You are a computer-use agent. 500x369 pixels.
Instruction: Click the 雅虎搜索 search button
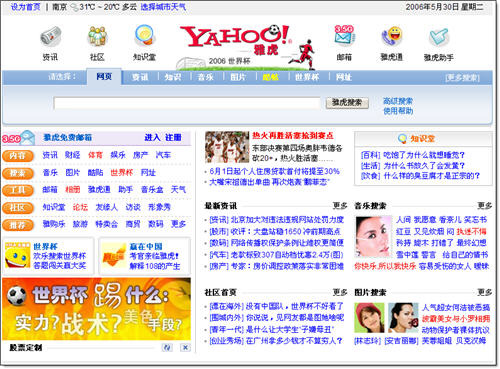[x=347, y=103]
